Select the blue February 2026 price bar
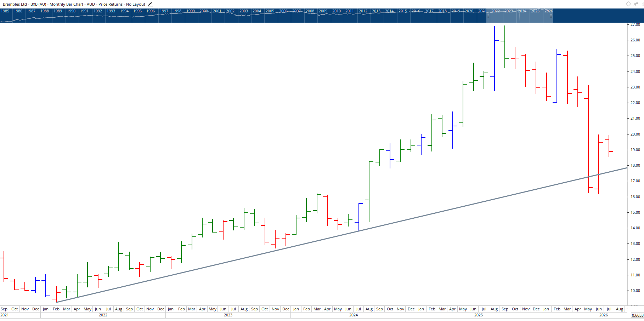 [557, 76]
